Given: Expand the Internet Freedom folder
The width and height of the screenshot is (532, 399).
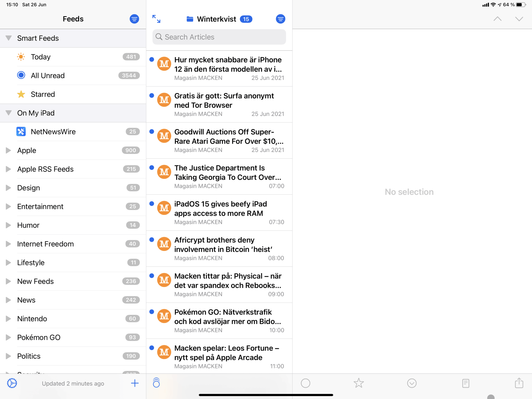Looking at the screenshot, I should tap(8, 244).
